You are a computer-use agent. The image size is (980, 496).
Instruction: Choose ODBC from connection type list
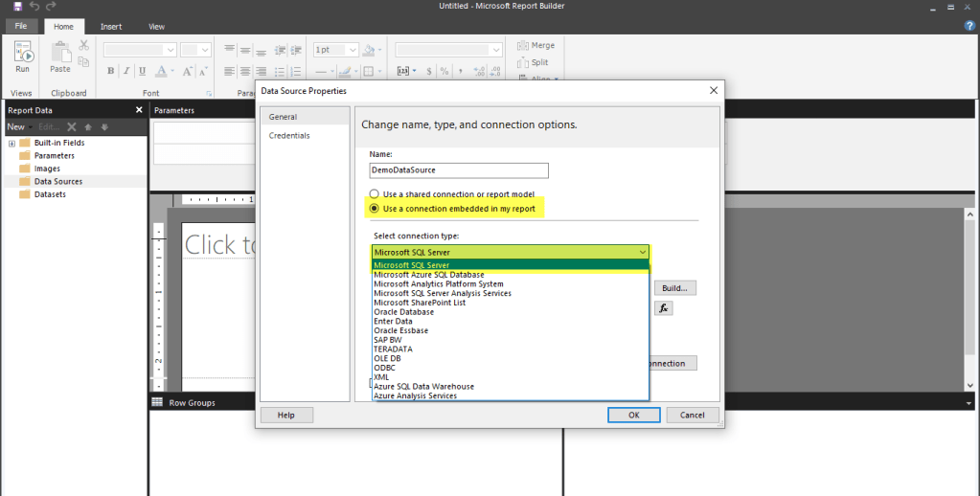pos(511,368)
